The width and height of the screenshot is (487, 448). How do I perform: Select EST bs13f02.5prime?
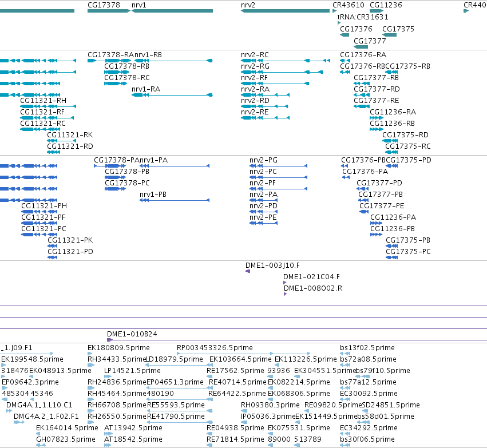coord(367,348)
